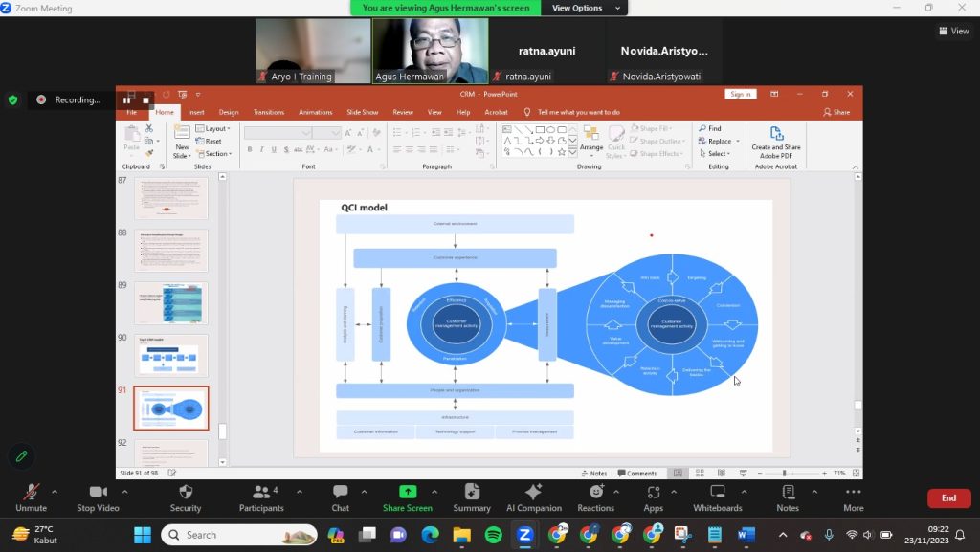Viewport: 980px width, 552px height.
Task: Toggle Italic formatting
Action: tap(261, 150)
